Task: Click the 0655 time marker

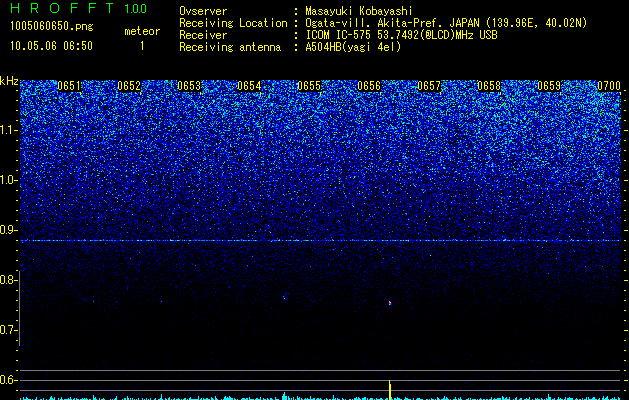Action: 309,86
